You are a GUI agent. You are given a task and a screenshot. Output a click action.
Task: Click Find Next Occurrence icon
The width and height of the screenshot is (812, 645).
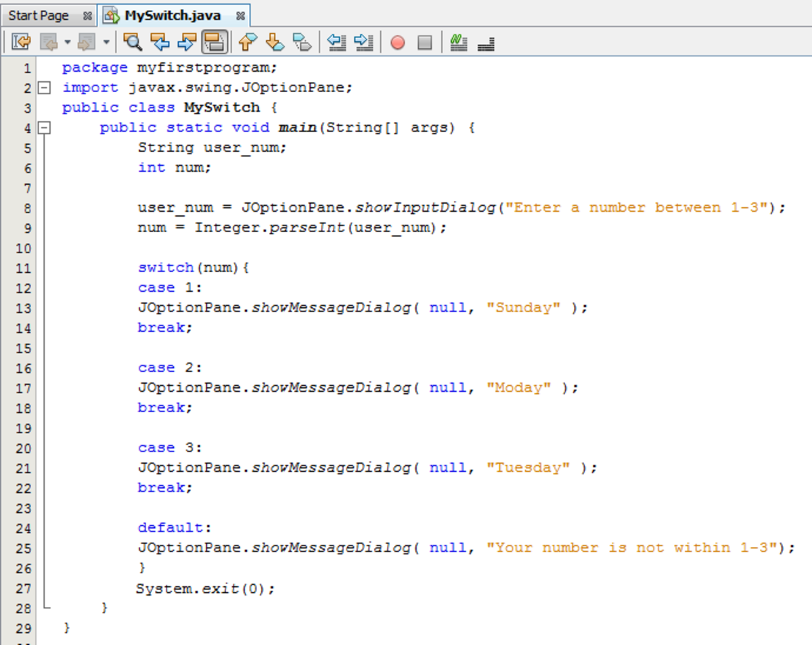(x=186, y=43)
